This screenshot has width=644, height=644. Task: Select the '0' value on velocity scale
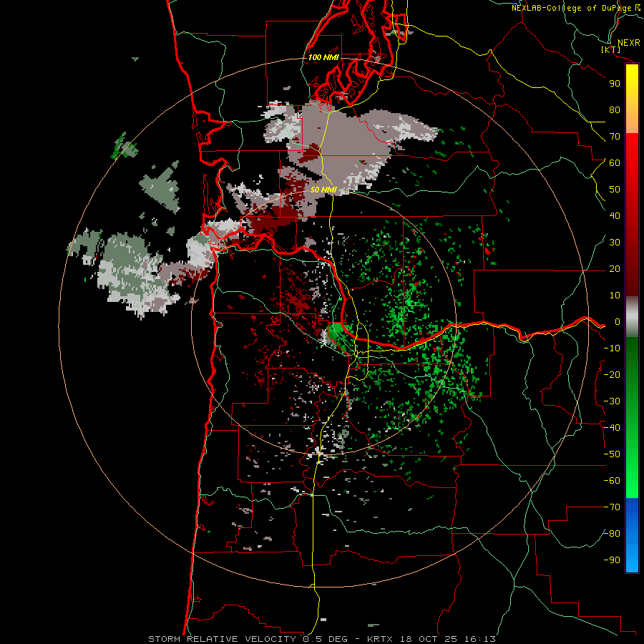(x=618, y=322)
